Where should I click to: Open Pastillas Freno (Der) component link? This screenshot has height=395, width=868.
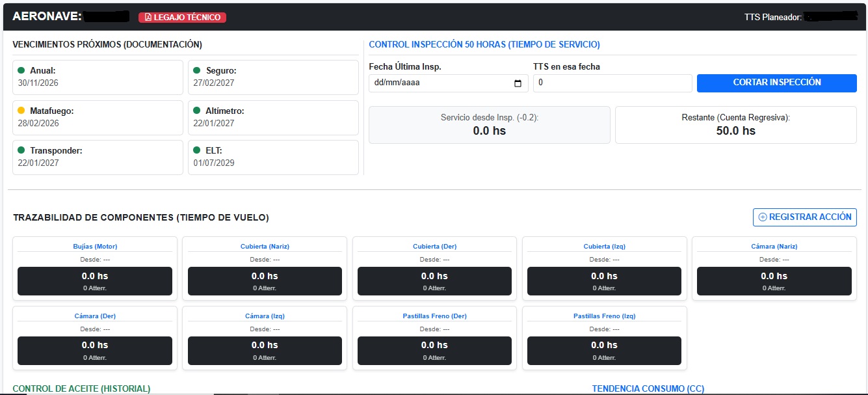[434, 316]
